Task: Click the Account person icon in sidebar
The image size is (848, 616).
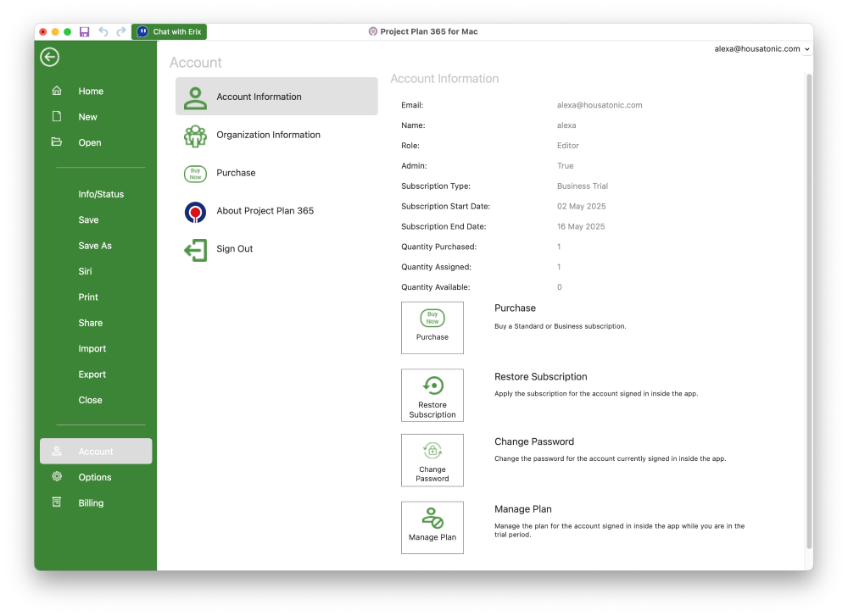Action: coord(57,451)
